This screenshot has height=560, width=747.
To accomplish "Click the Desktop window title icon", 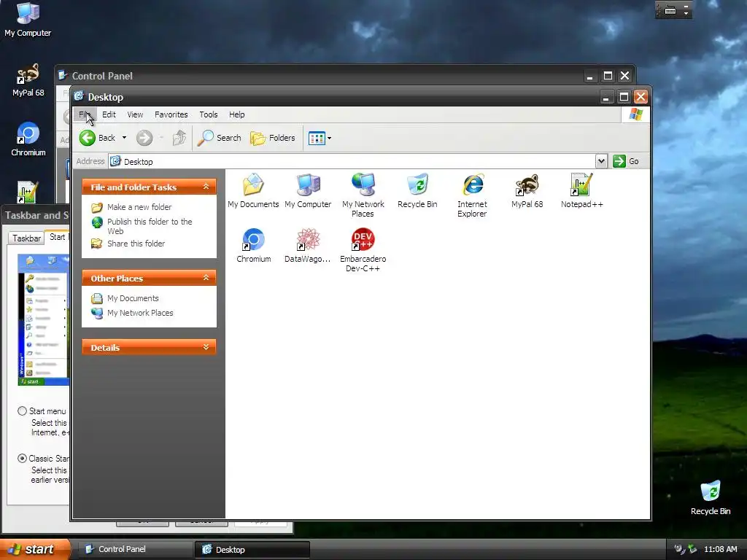I will tap(79, 97).
